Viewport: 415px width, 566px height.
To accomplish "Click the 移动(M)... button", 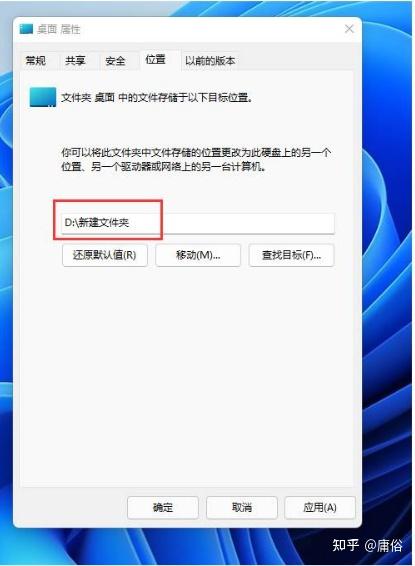I will tap(198, 255).
